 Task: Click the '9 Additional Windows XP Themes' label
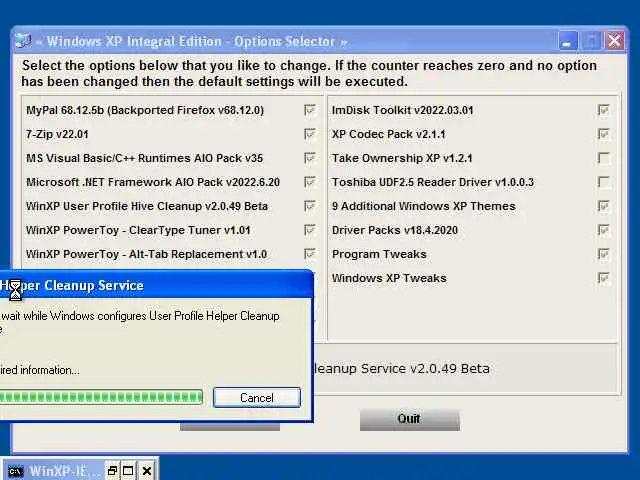point(424,206)
